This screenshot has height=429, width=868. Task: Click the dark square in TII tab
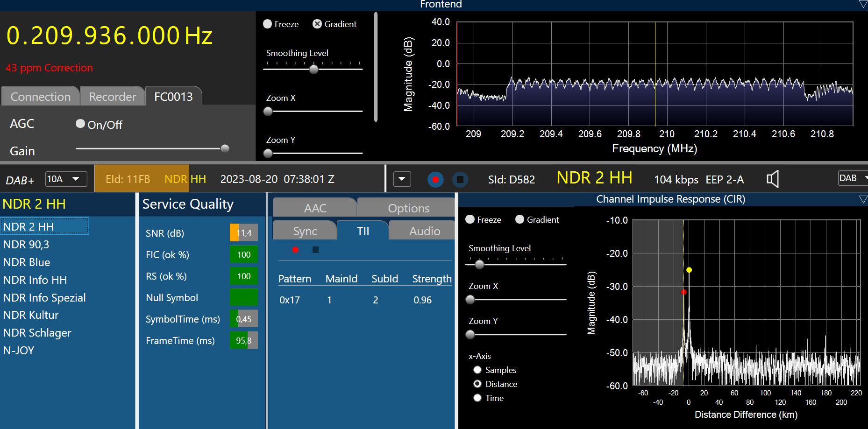click(x=315, y=250)
